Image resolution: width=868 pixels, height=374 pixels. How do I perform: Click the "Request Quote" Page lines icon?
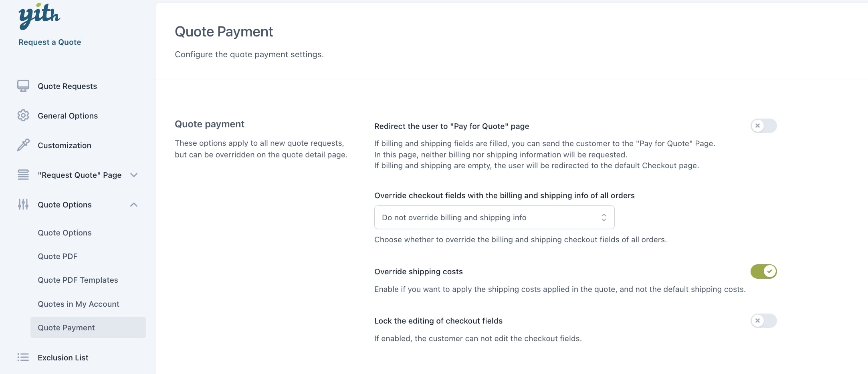23,175
